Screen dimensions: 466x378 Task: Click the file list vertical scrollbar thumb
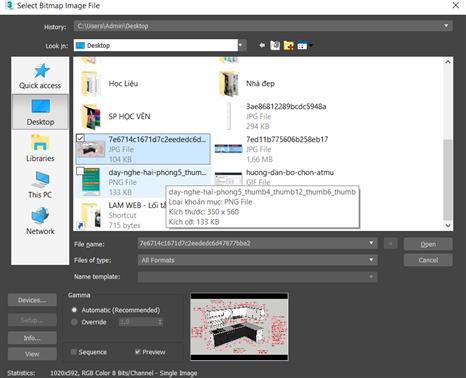448,180
